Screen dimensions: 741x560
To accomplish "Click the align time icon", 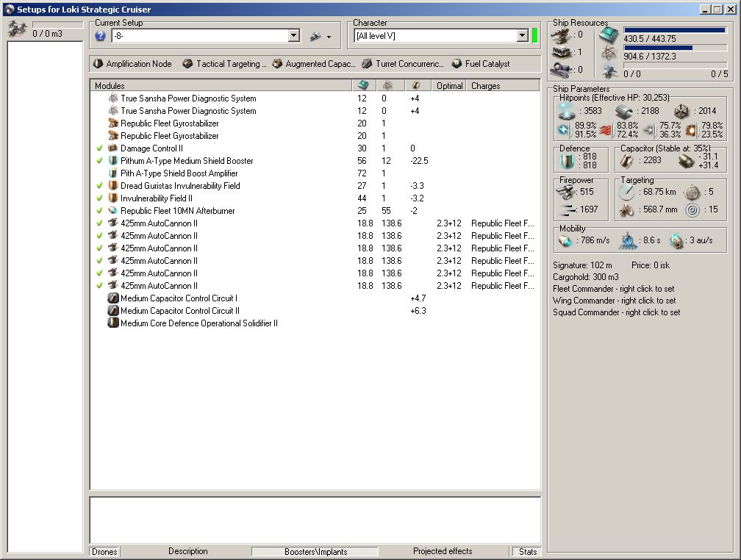I will pyautogui.click(x=628, y=240).
